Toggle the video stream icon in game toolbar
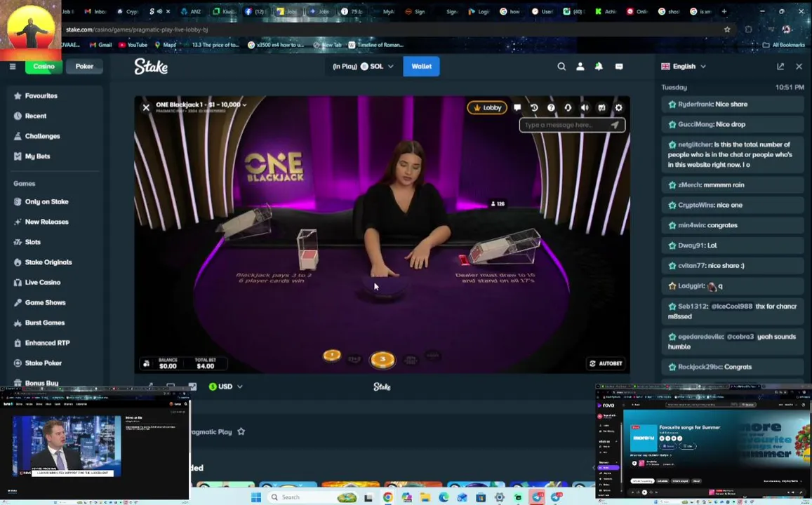 601,107
